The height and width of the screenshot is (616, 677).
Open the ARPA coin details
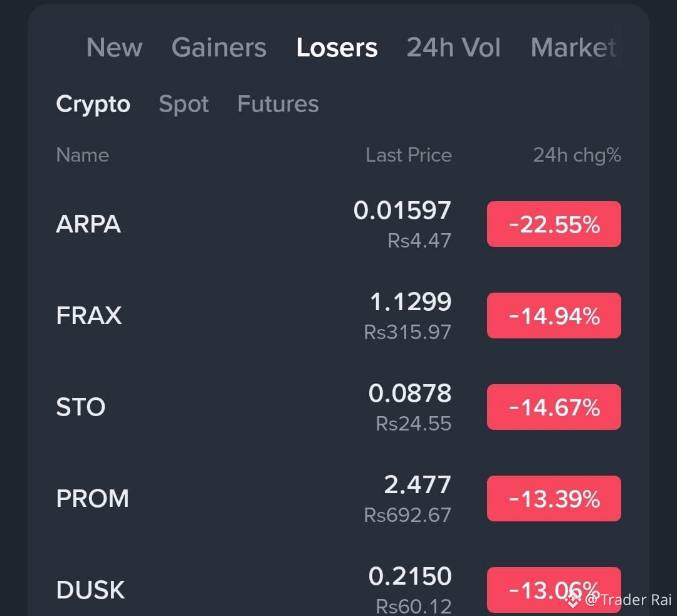(x=88, y=224)
